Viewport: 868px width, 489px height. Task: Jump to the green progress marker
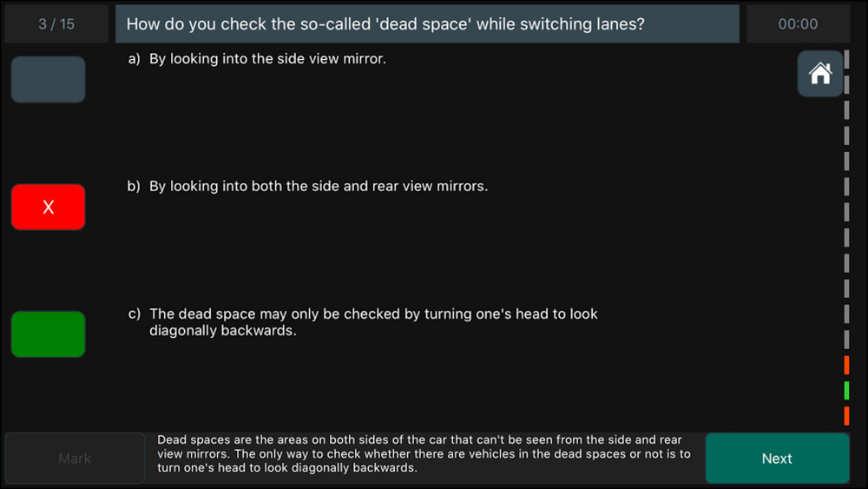(846, 391)
